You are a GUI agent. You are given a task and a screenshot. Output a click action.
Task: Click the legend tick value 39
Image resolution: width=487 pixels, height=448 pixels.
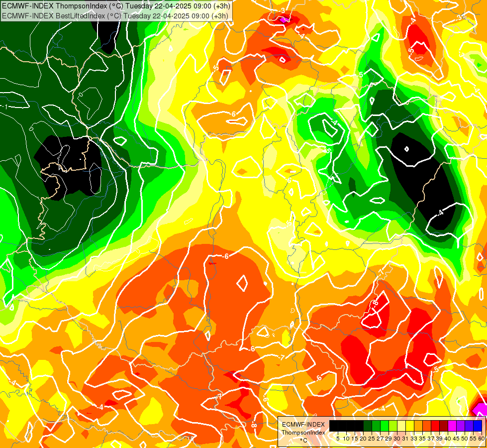click(439, 439)
